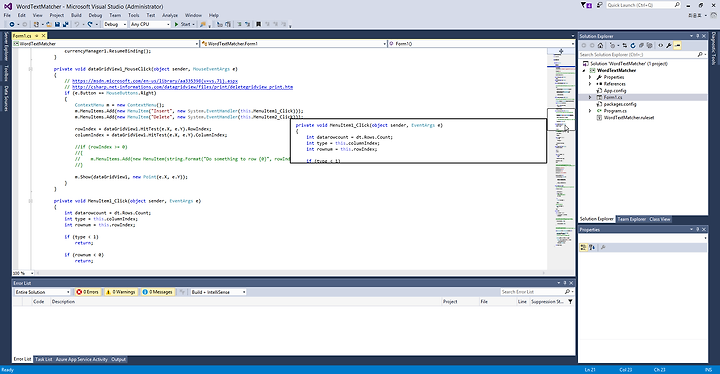Open the Entire Solution scope dropdown
720x374 pixels.
click(x=42, y=292)
